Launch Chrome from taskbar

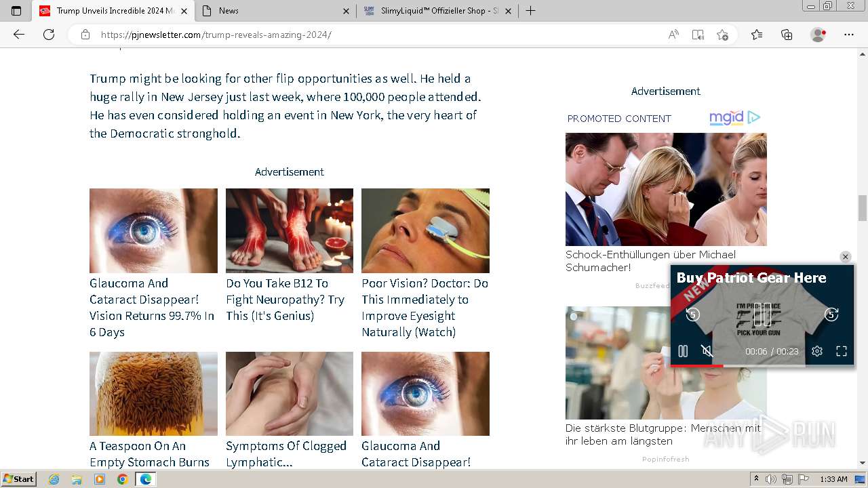122,479
